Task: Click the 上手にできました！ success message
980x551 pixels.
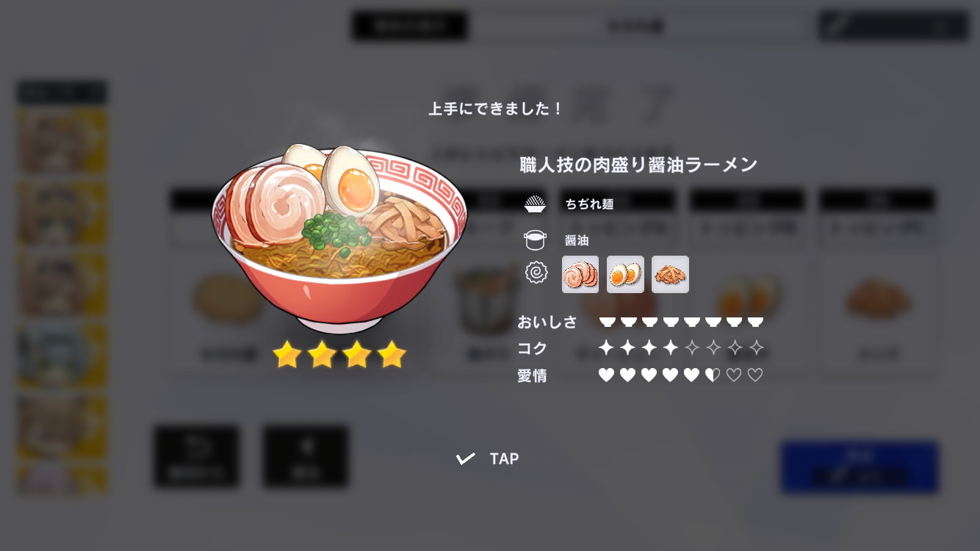Action: tap(496, 109)
